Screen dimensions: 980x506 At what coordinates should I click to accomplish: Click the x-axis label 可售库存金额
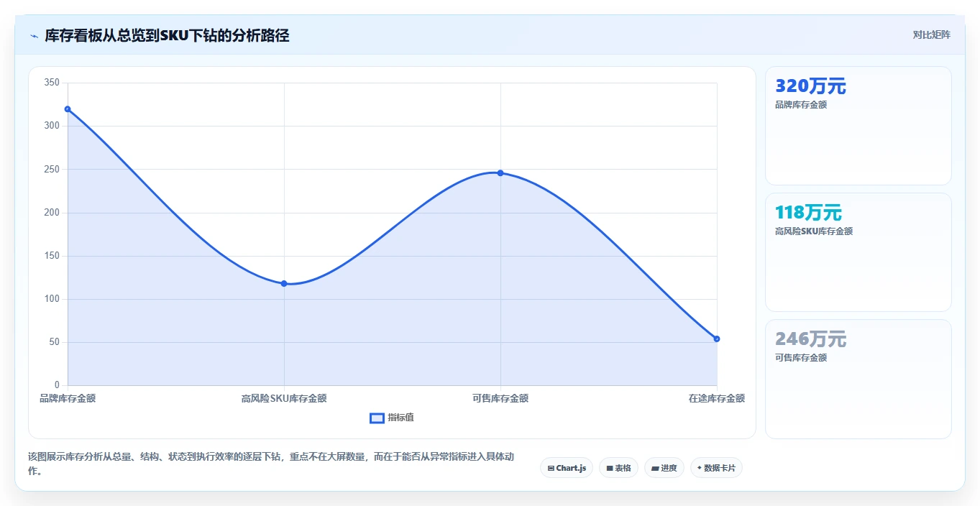click(500, 398)
